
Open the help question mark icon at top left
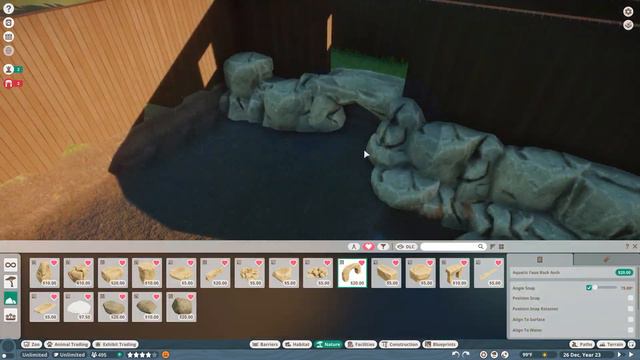pos(9,8)
